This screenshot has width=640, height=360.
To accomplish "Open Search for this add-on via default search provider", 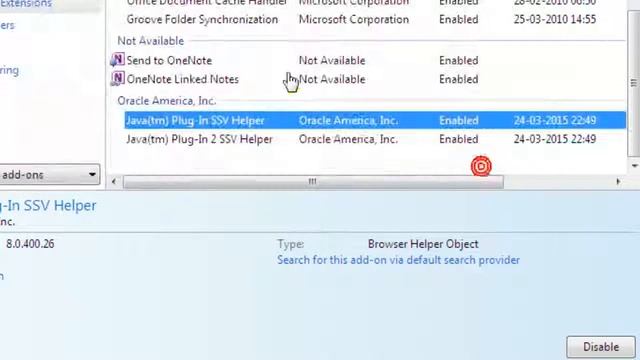I will coord(398,260).
